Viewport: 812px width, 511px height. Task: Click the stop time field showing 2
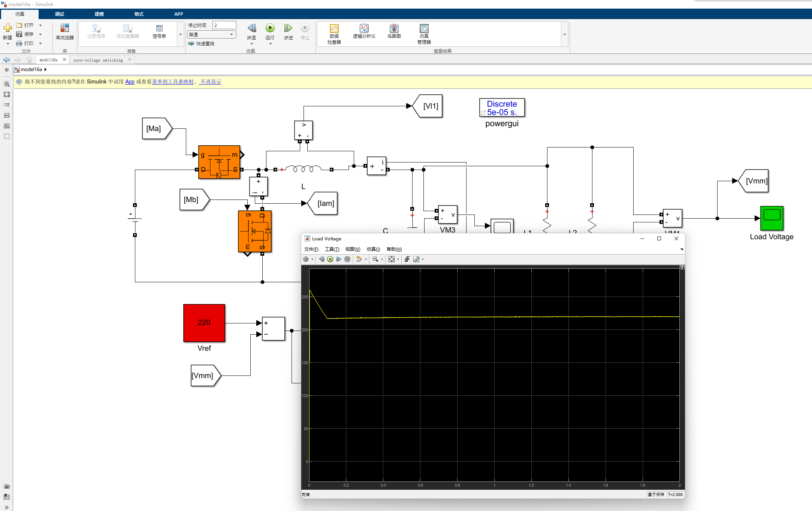point(224,25)
